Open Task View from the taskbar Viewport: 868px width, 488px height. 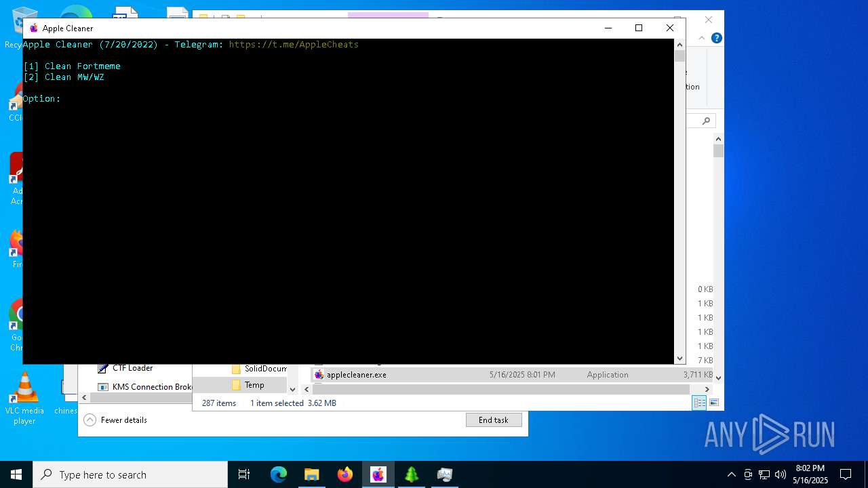244,474
